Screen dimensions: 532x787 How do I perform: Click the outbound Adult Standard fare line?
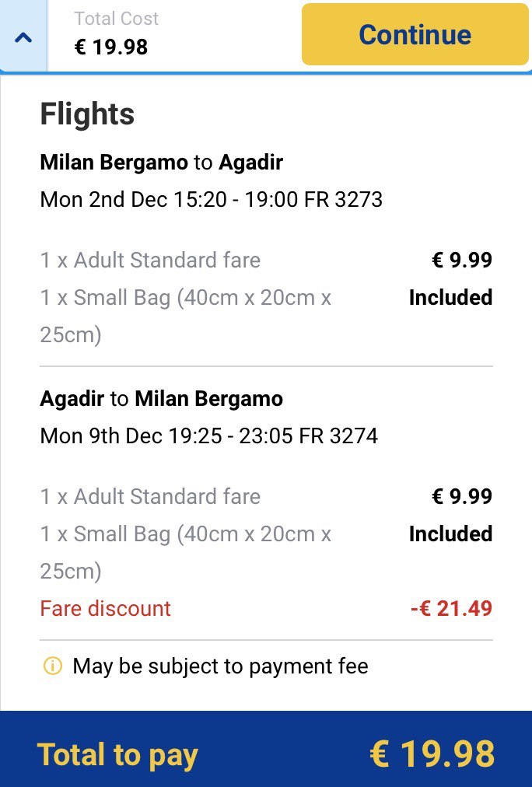click(150, 260)
